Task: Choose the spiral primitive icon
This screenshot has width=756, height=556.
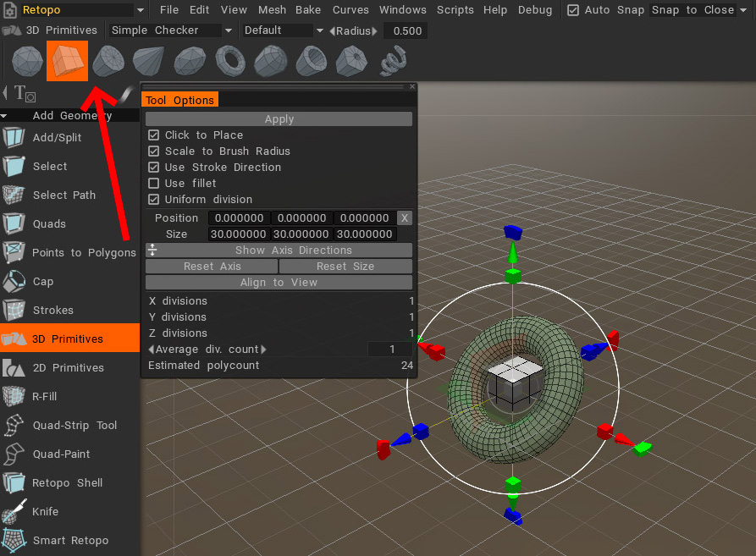Action: point(392,61)
